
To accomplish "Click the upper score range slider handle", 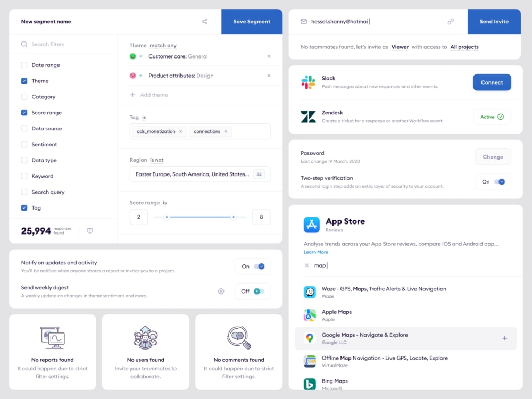I will [234, 217].
